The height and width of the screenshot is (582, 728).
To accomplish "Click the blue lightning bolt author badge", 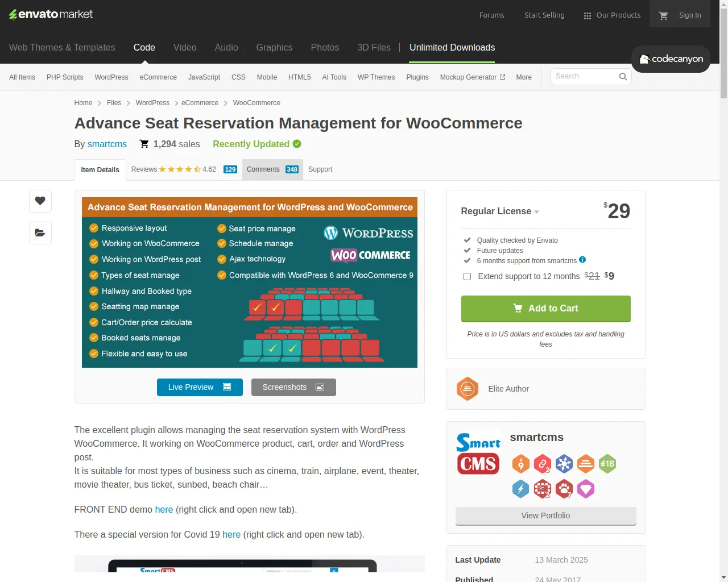I will (x=520, y=489).
